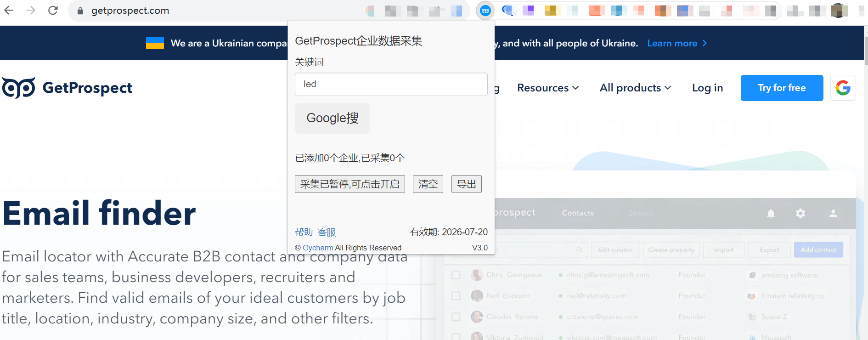Click the Ukrainian flag icon in banner
The width and height of the screenshot is (868, 340).
(155, 43)
